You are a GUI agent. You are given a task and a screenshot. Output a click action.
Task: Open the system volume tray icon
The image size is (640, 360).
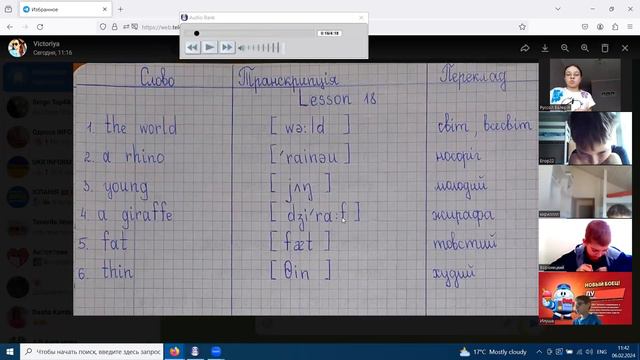click(x=589, y=351)
